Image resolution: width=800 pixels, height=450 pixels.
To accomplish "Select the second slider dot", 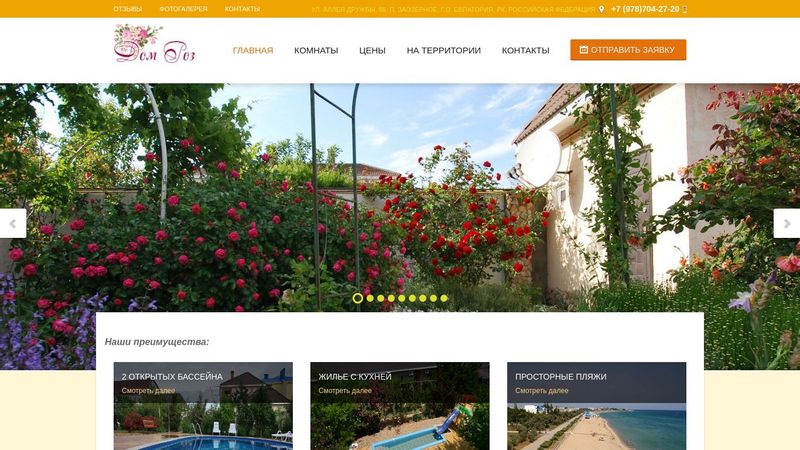I will (370, 298).
